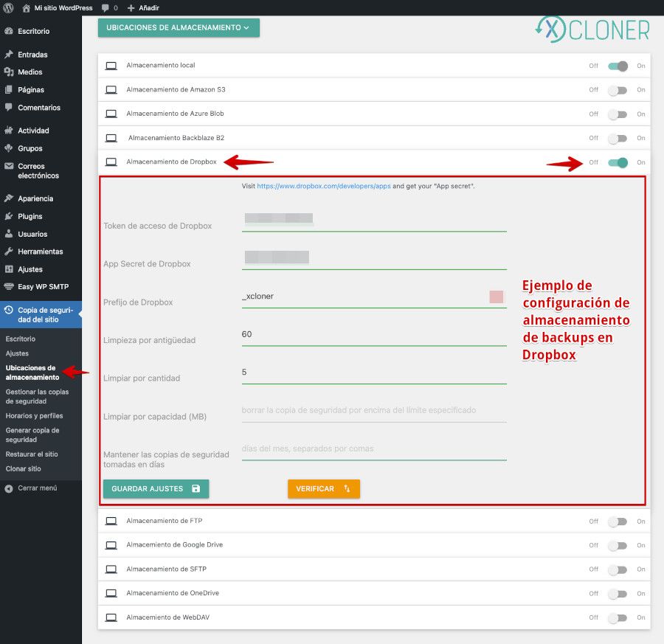Open Horarios y perfiles submenu item
Image resolution: width=664 pixels, height=644 pixels.
pos(34,416)
